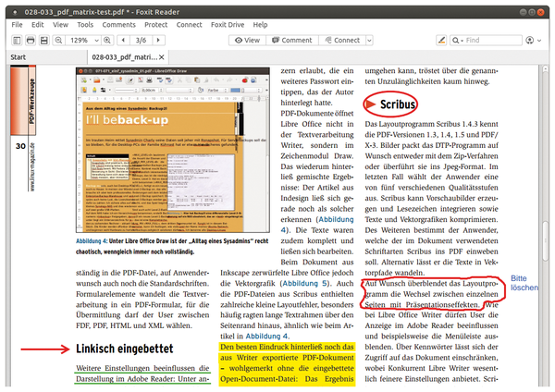Open the Foxit Drive menu

pyautogui.click(x=228, y=25)
